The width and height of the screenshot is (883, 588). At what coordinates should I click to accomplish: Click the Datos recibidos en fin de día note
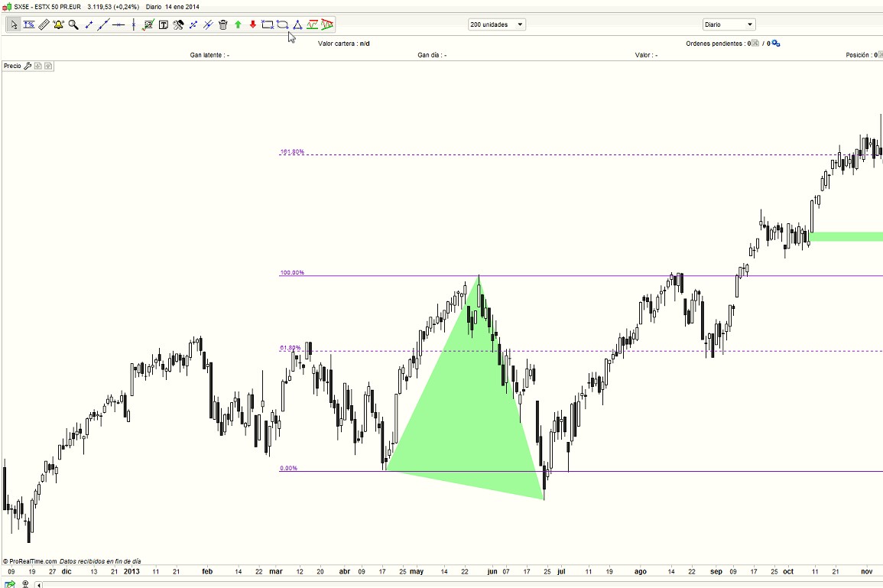[100, 561]
